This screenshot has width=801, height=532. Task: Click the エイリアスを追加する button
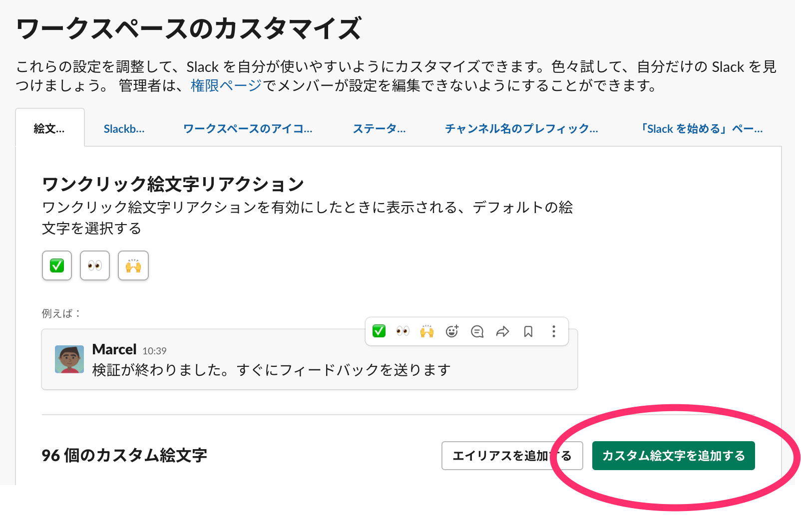[x=512, y=455]
